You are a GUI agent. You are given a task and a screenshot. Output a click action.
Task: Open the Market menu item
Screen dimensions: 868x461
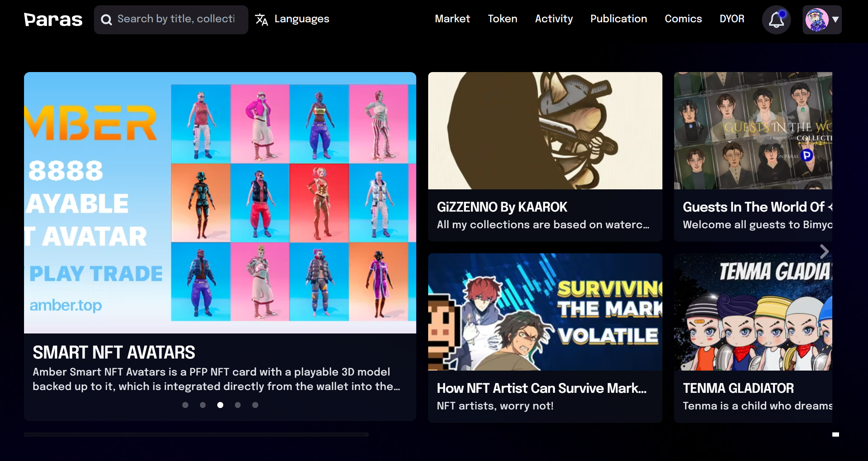point(452,19)
